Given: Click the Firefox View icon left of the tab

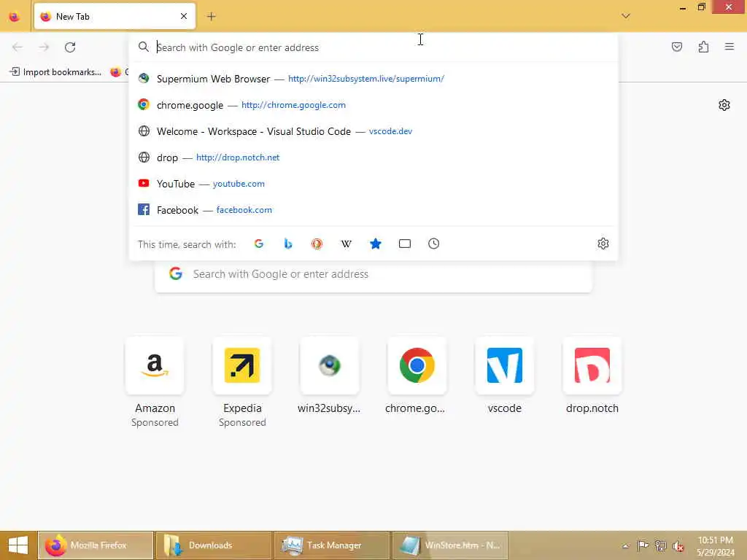Looking at the screenshot, I should click(x=15, y=17).
